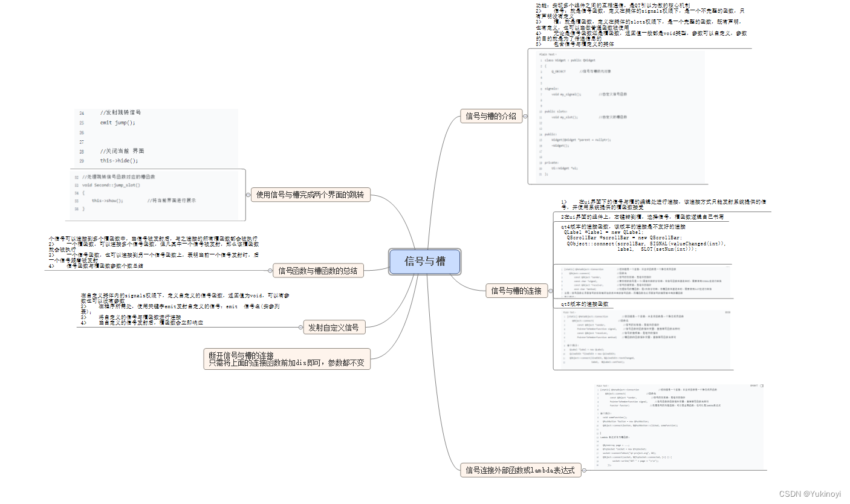Click the 在ui界面下的信号与槽的编辑处进行连接 note
Screen dimensions: 850x504
(663, 204)
